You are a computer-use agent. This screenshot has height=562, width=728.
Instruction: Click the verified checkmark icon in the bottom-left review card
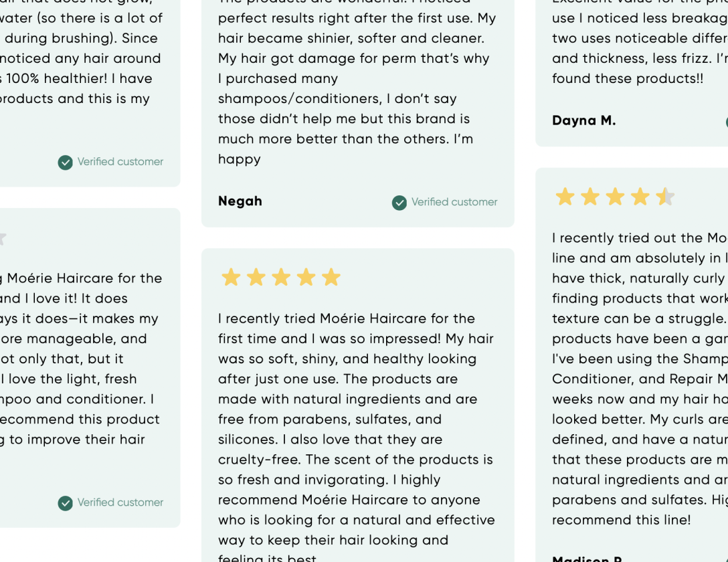pyautogui.click(x=66, y=503)
